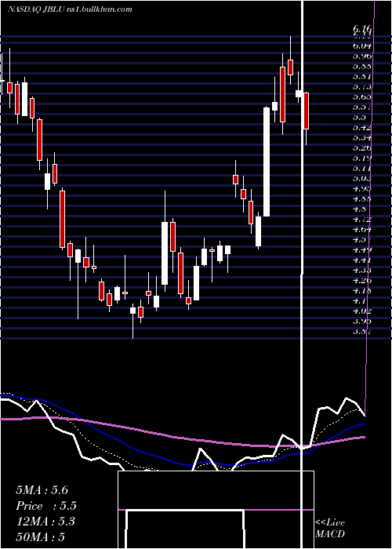Click the 4.02 price axis label
Image resolution: width=392 pixels, height=549 pixels.
click(362, 311)
